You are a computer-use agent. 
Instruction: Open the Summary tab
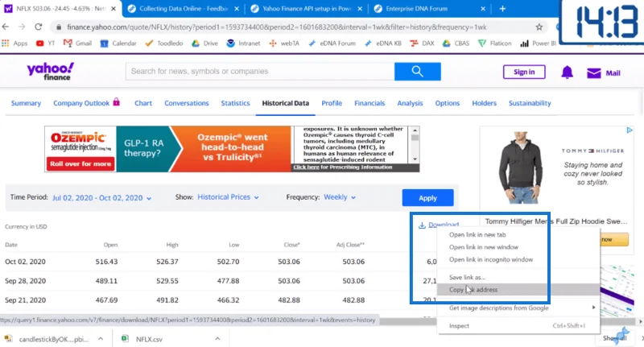[26, 103]
